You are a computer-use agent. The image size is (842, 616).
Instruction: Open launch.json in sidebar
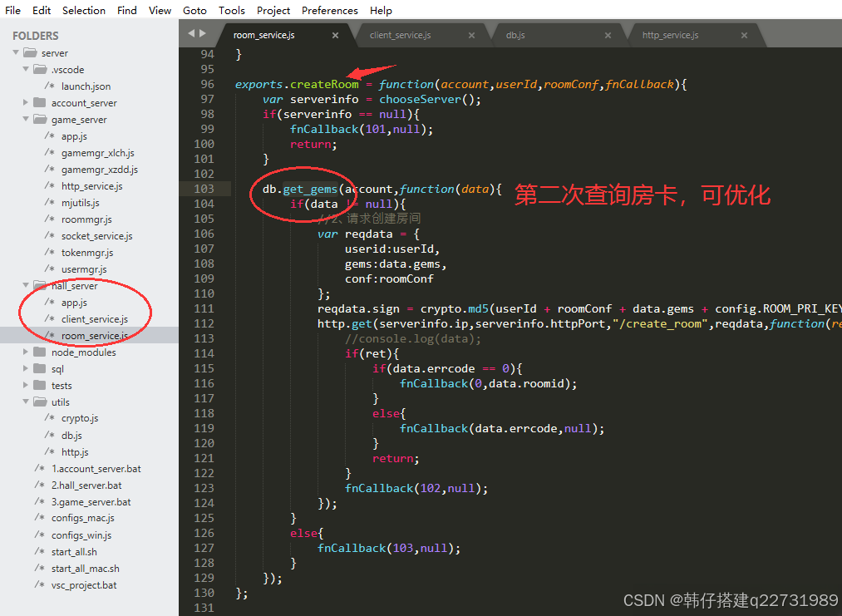86,86
